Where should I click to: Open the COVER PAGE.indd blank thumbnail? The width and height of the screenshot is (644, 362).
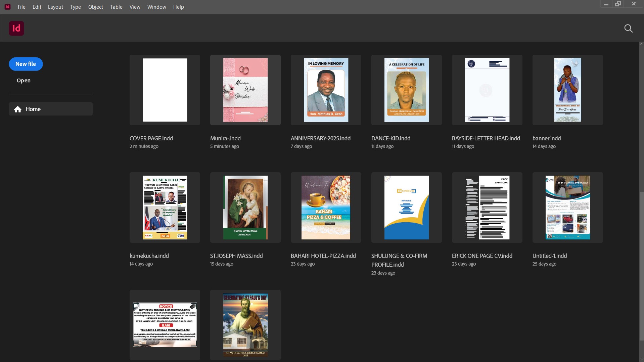coord(165,90)
